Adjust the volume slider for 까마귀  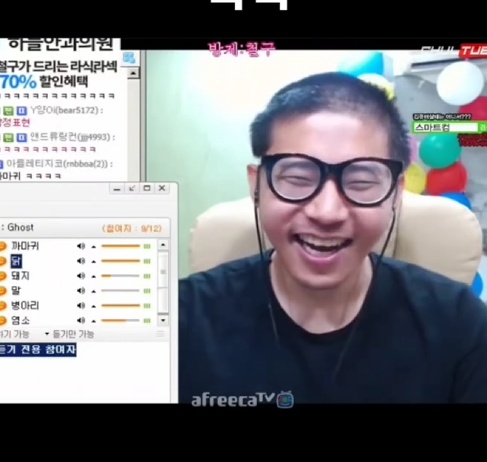[121, 246]
